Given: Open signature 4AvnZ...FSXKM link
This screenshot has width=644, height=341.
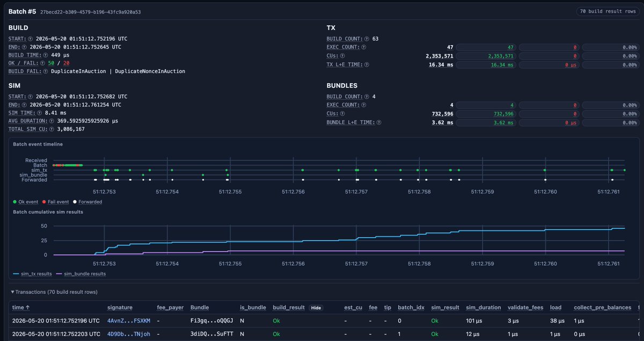Looking at the screenshot, I should coord(129,321).
